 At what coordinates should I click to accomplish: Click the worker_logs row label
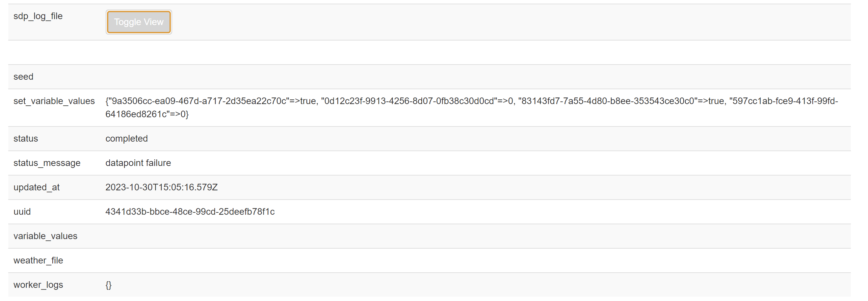38,285
